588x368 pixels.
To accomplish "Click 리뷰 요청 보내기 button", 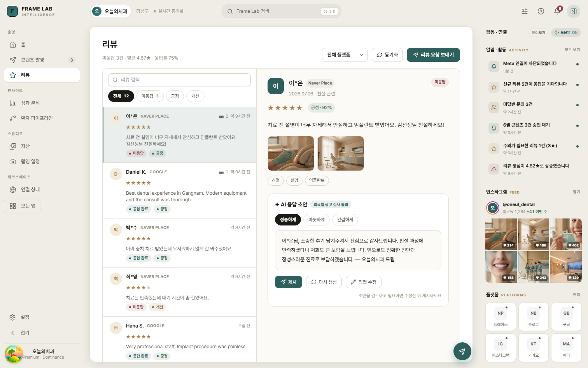I will point(433,55).
